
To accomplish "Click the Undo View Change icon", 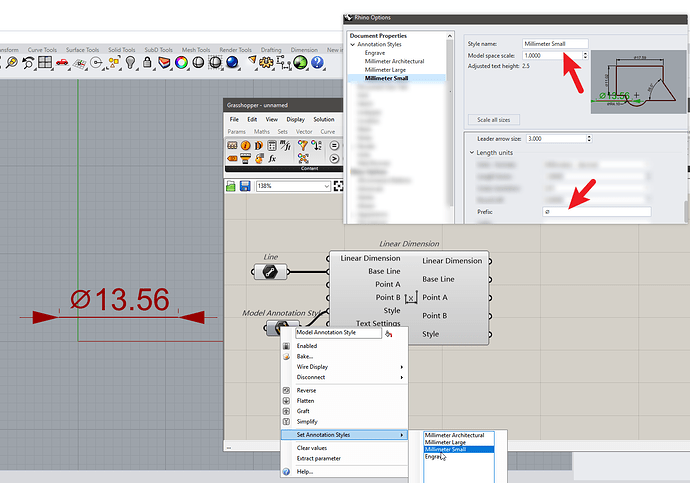I will pos(28,63).
